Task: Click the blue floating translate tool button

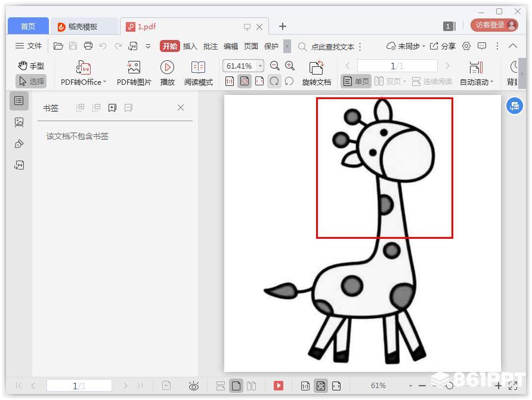Action: click(514, 106)
